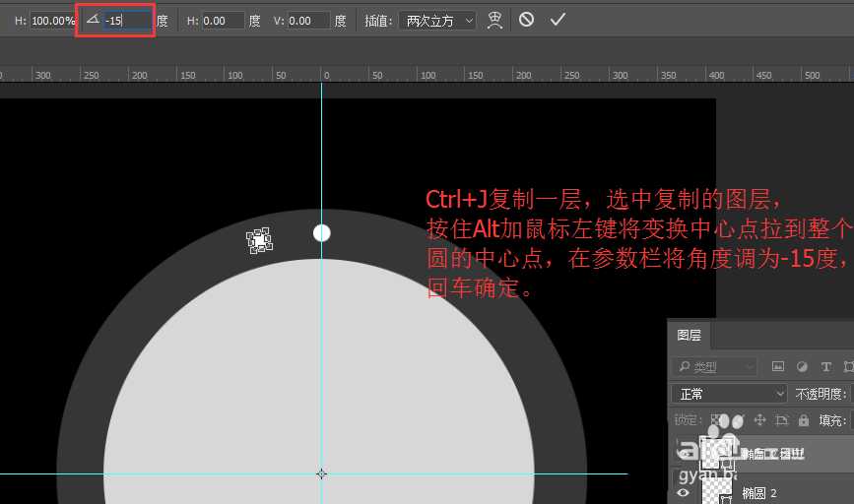Commit the transform with the checkmark
This screenshot has width=854, height=504.
click(558, 20)
